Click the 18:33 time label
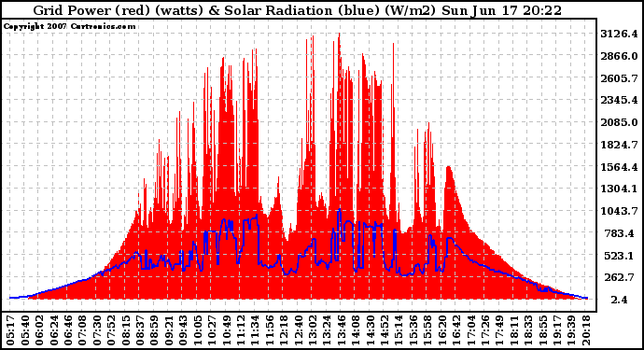 coord(527,330)
